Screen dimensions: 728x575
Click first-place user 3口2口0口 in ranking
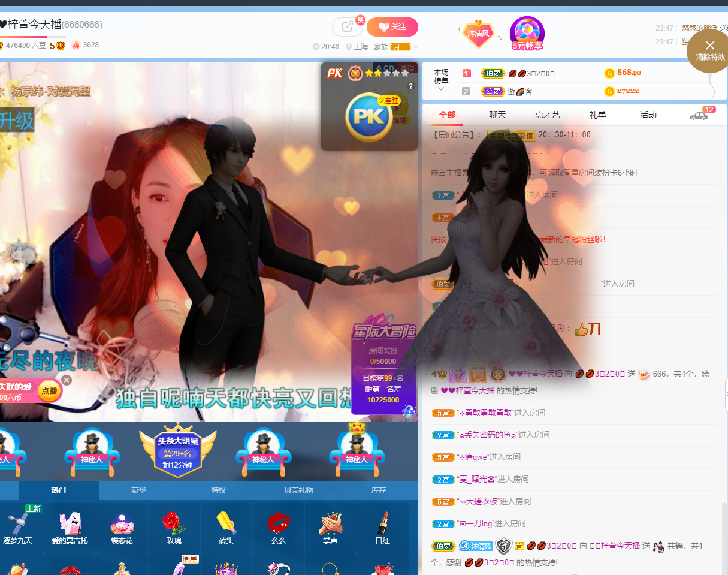click(531, 73)
